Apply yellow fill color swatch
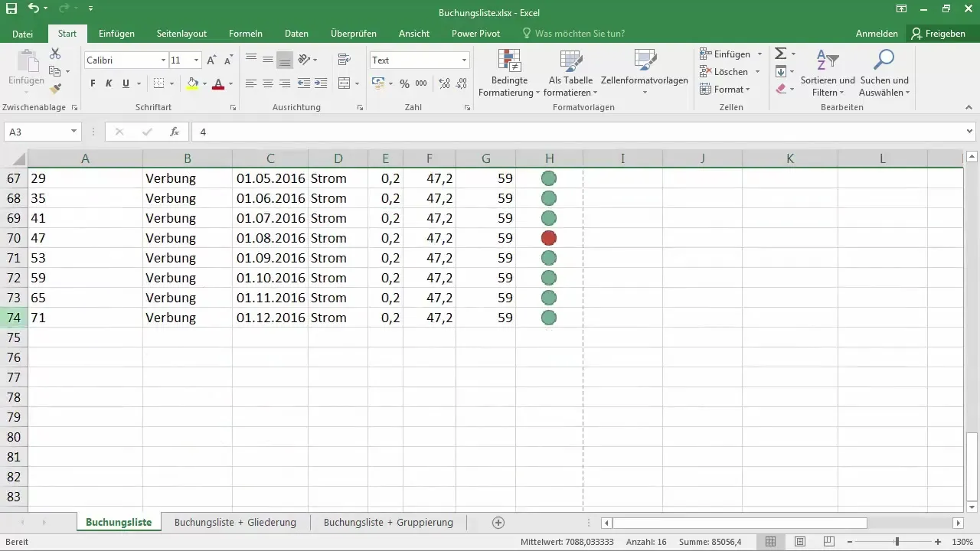980x551 pixels. click(193, 84)
